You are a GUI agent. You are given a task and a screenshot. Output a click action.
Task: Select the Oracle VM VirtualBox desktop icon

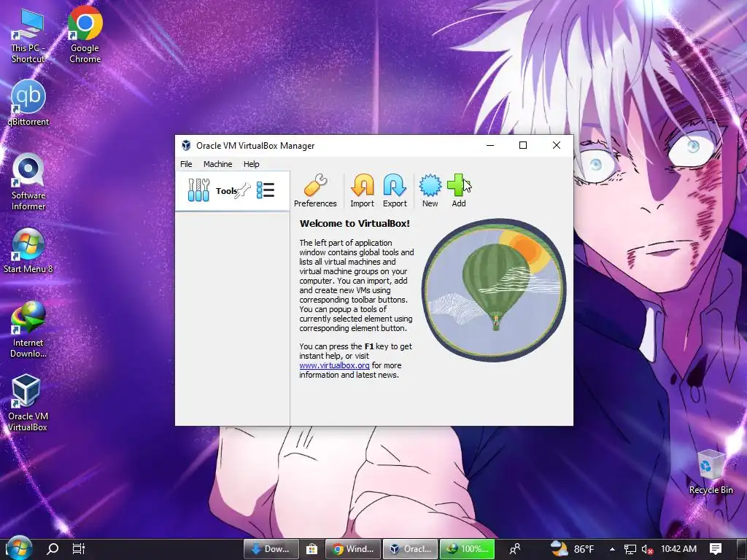27,402
